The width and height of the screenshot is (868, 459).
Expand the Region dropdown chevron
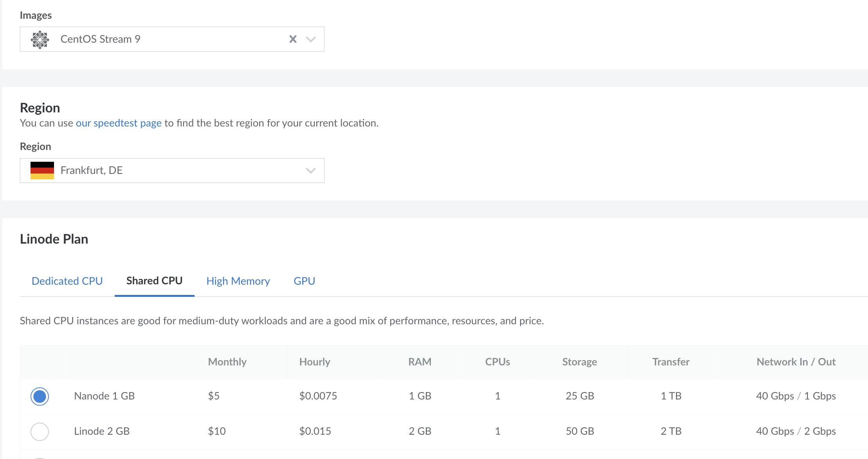click(311, 170)
